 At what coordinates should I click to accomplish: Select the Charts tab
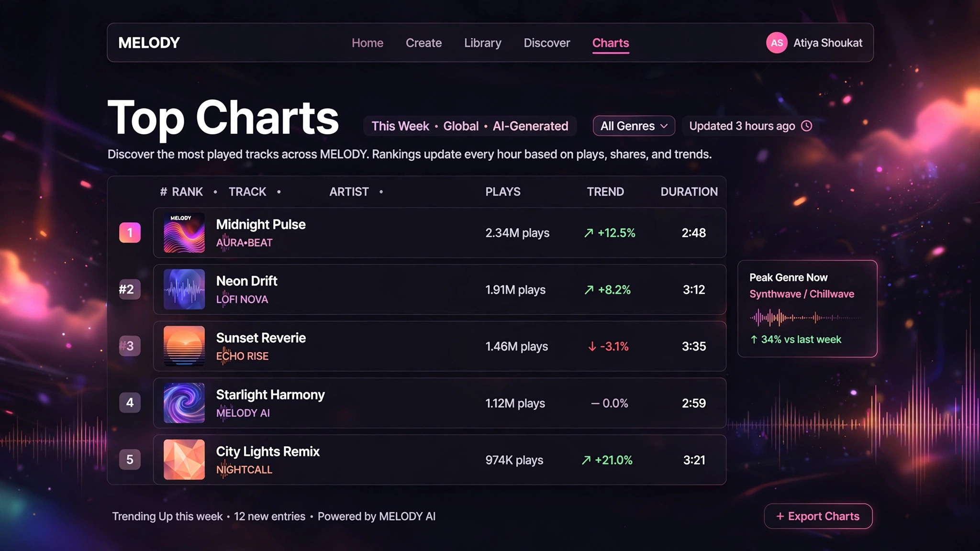click(611, 43)
